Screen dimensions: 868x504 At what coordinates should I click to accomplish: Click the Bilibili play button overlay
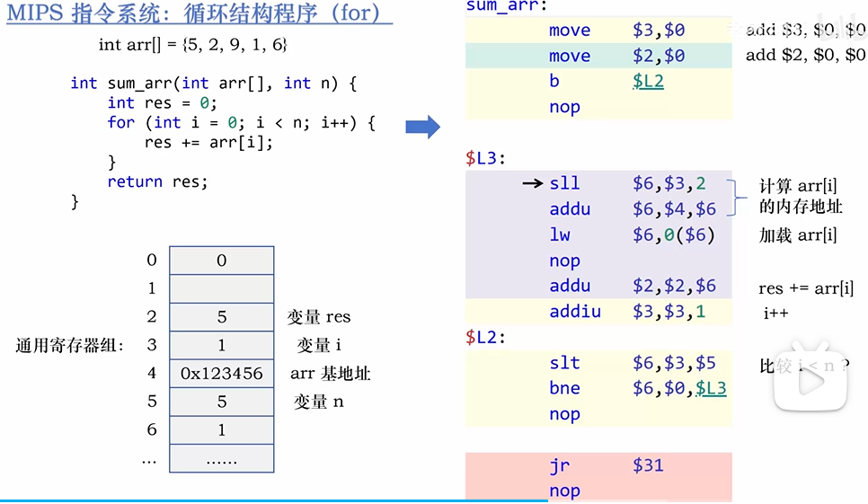click(x=810, y=378)
